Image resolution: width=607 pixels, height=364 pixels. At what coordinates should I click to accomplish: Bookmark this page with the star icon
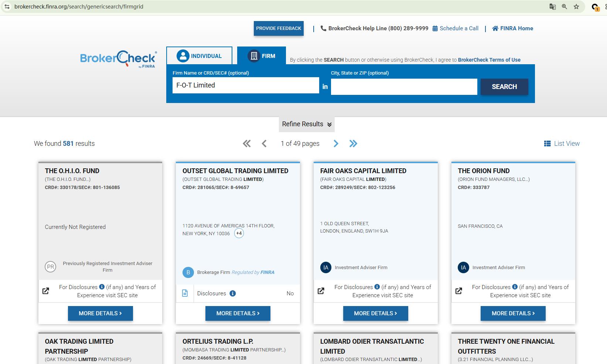(576, 7)
